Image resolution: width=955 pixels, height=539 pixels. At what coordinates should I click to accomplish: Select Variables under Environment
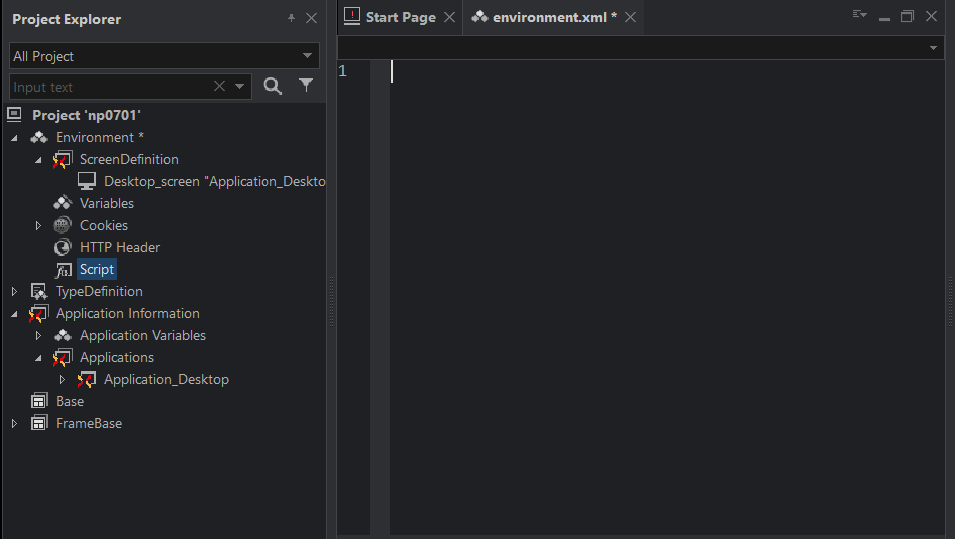(107, 203)
